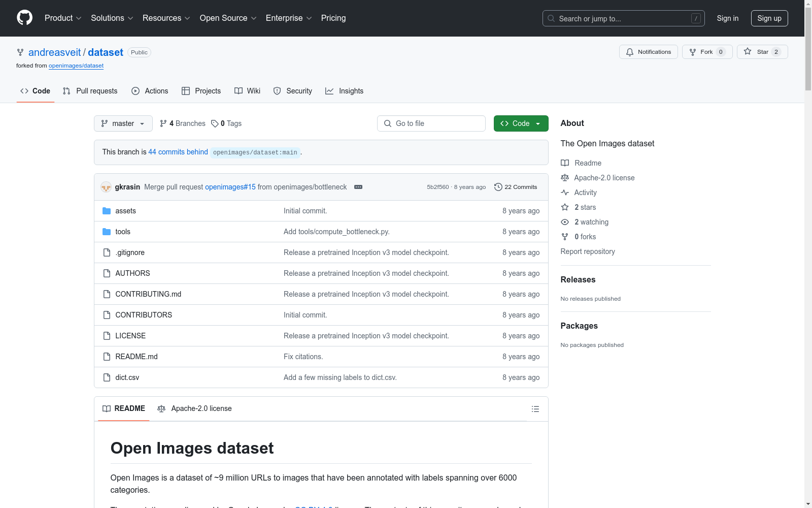Open the Packages section heading
Screen dimensions: 812x508
(579, 326)
